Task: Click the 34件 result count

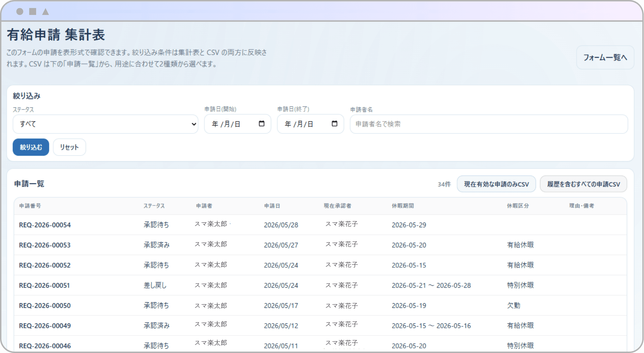Action: tap(444, 184)
